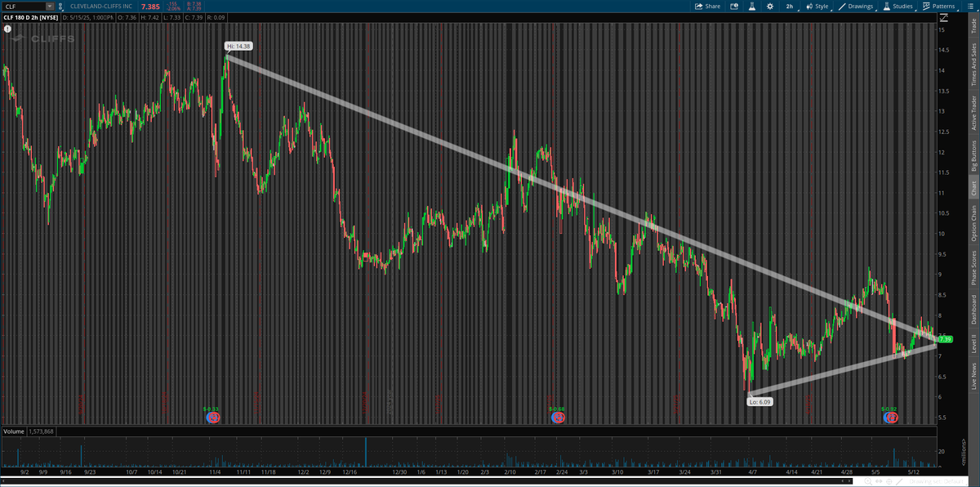
Task: Click the standalone flask analysis icon in the toolbar
Action: [751, 7]
